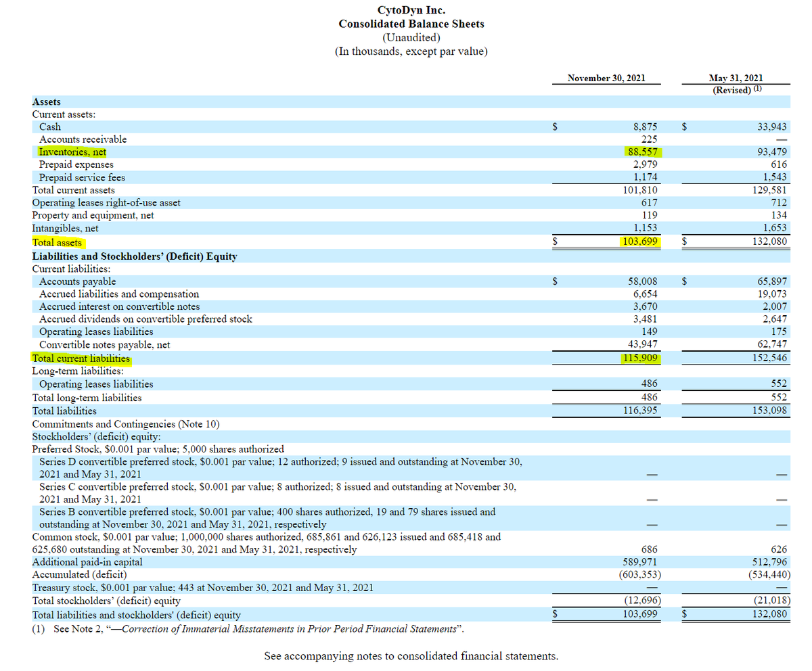
Task: Click total current assets value 101,810
Action: pyautogui.click(x=640, y=190)
